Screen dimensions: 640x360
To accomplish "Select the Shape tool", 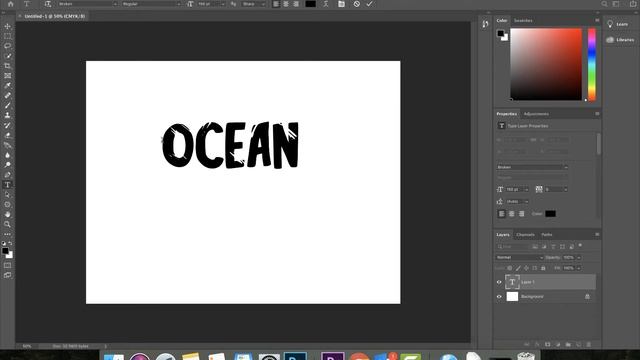I will point(7,204).
